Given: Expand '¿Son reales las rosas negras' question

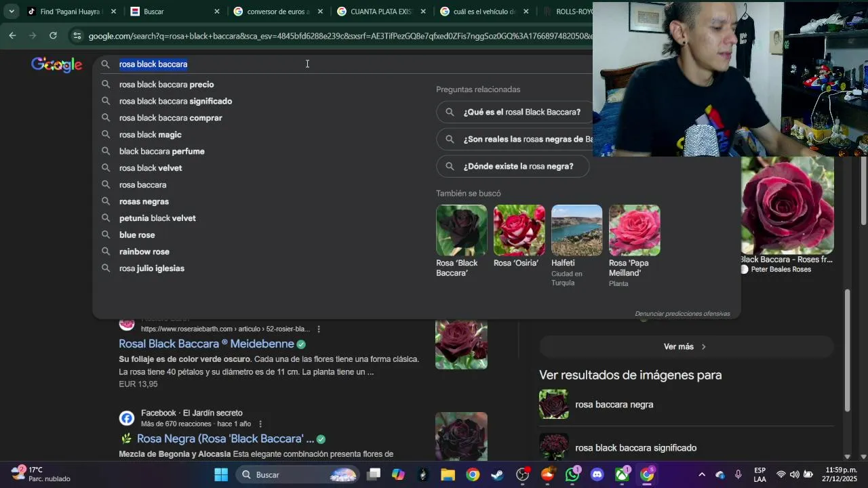Looking at the screenshot, I should [514, 139].
